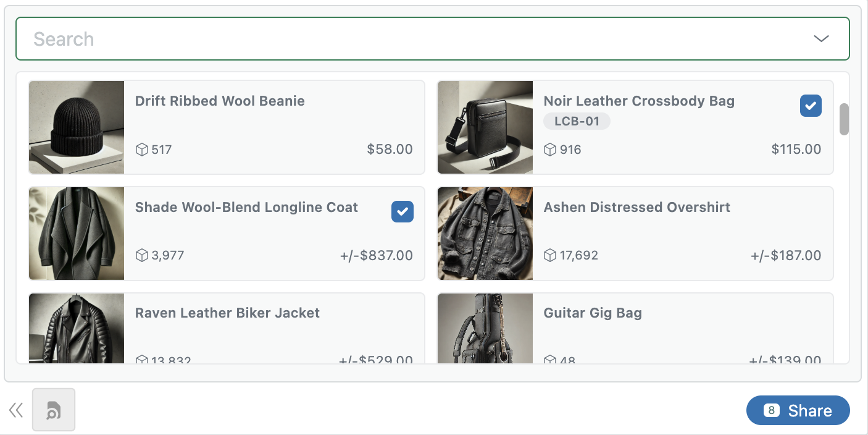Uncheck the Noir Leather Crossbody Bag selection

(811, 106)
